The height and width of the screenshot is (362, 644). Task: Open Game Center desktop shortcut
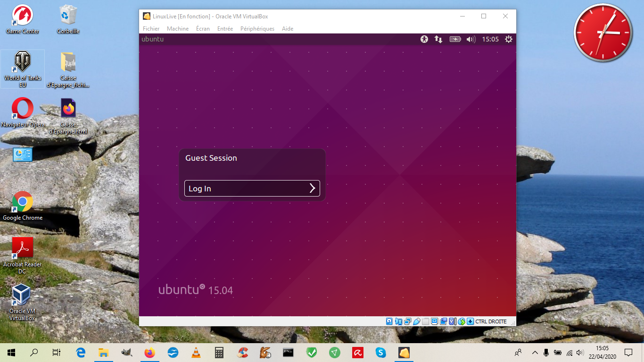(x=22, y=19)
